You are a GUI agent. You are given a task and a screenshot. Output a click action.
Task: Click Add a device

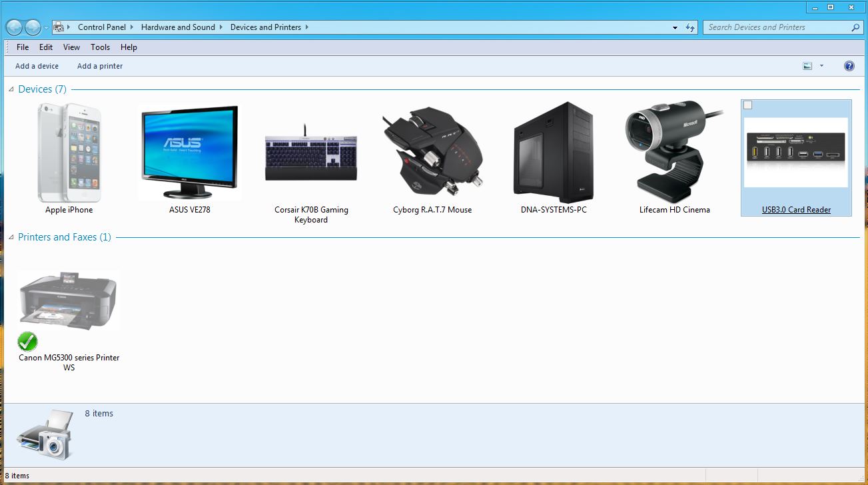pyautogui.click(x=37, y=66)
